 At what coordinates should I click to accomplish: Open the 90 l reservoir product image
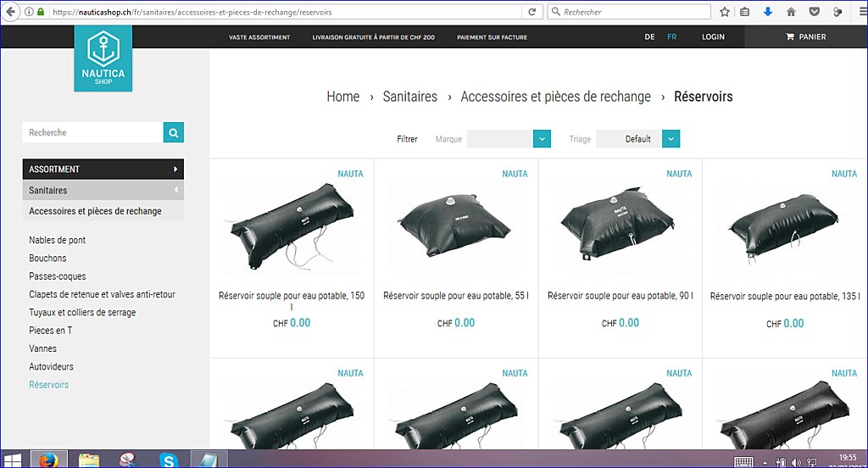(620, 227)
